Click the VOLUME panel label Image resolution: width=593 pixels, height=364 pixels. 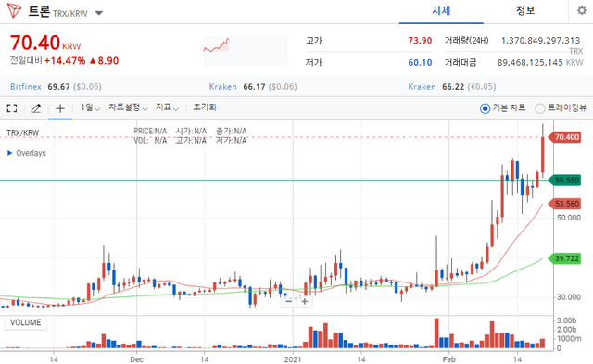click(25, 323)
